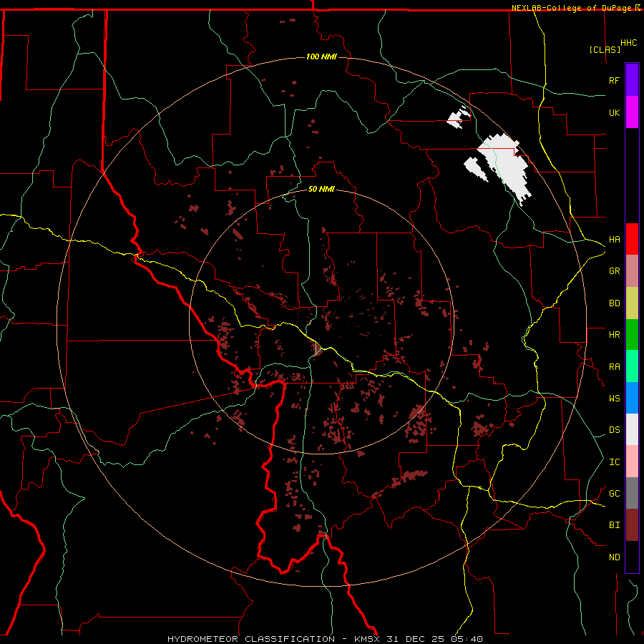Click the RF purple legend swatch
644x644 pixels.
[632, 80]
